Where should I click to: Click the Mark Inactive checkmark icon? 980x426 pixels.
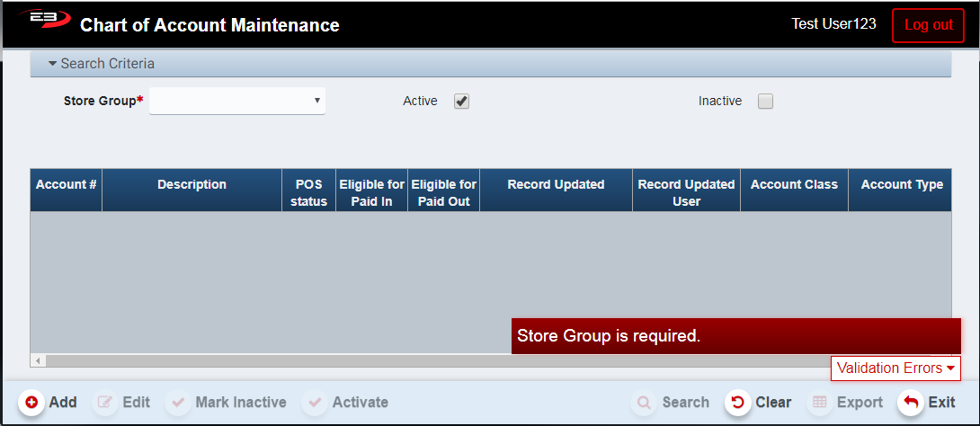(179, 403)
